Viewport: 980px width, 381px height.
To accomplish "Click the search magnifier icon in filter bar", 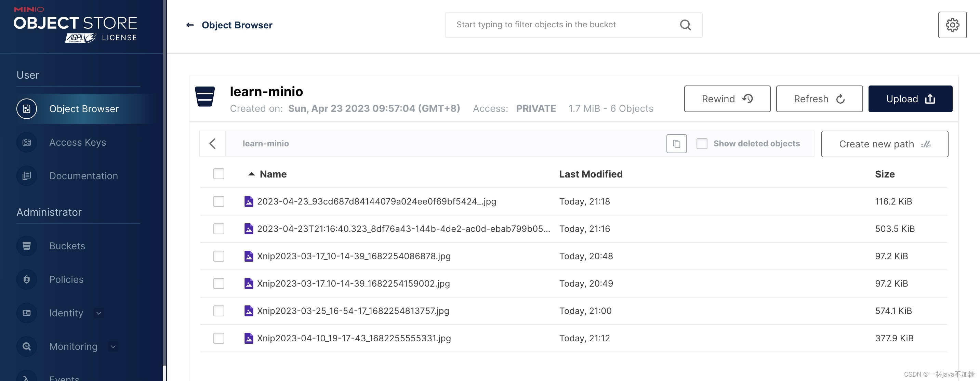I will [x=686, y=24].
